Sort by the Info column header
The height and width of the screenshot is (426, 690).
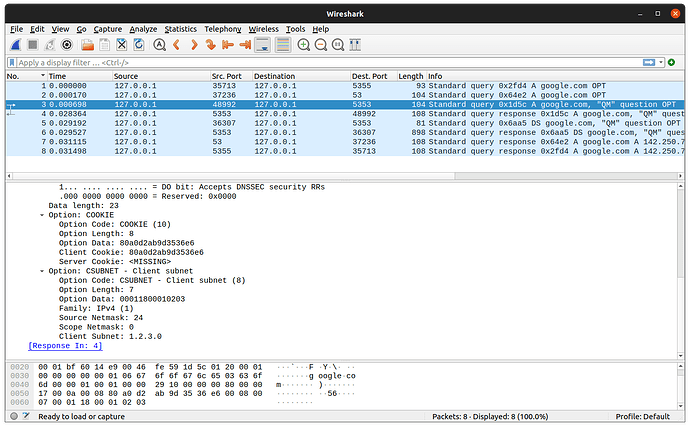pos(555,76)
